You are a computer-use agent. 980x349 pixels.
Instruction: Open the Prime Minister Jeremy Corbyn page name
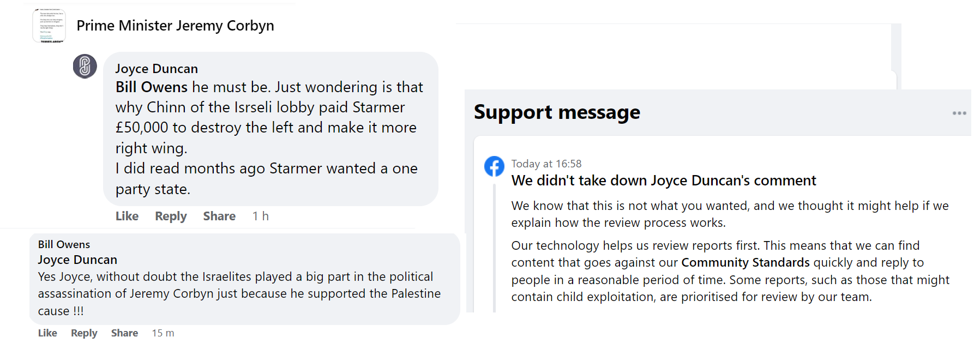[x=175, y=26]
